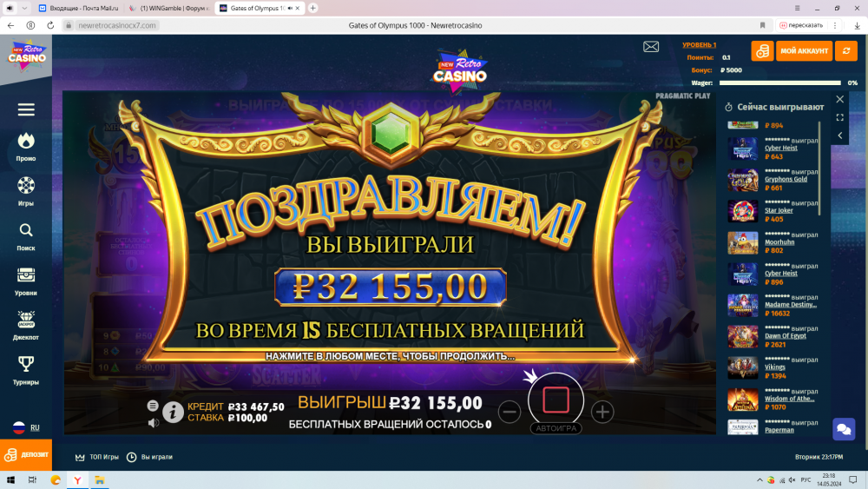Open the Wisdom of Athe... winner link
The height and width of the screenshot is (489, 868).
pyautogui.click(x=789, y=399)
